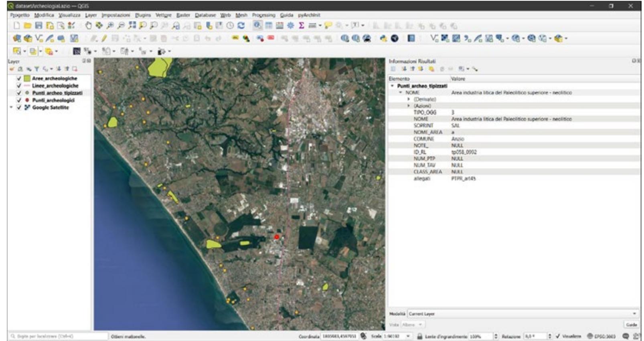Toggle the Visualizza render checkbox
The image size is (644, 341).
(558, 336)
